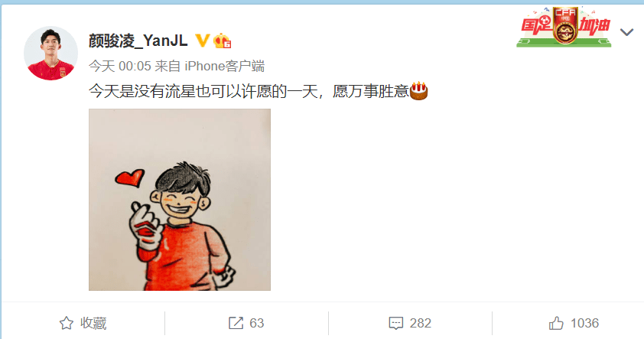
Task: Click the repost arrow icon
Action: tap(236, 324)
